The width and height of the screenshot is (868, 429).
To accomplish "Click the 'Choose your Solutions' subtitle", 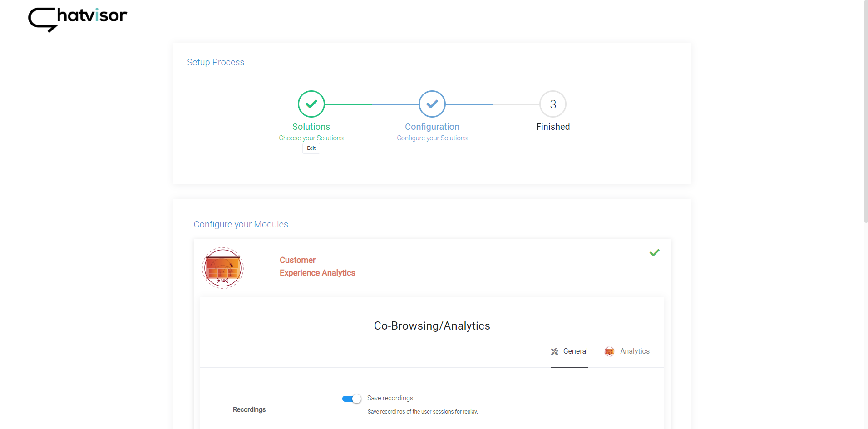I will (x=311, y=138).
